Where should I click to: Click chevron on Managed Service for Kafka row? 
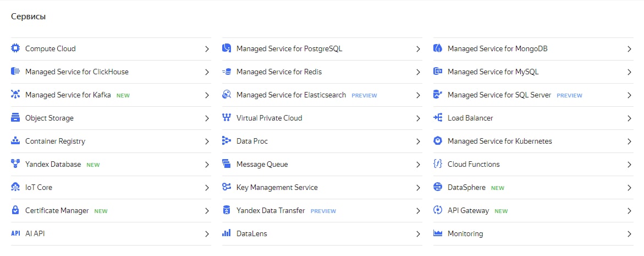pyautogui.click(x=207, y=95)
